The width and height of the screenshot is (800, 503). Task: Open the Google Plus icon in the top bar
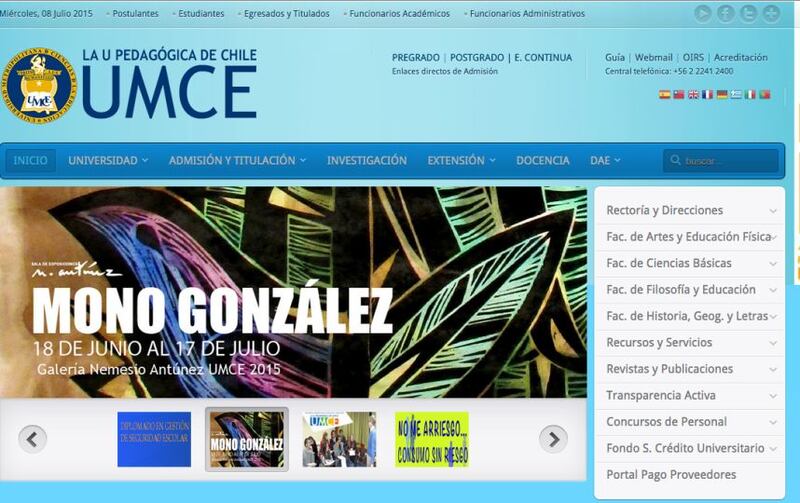point(771,14)
